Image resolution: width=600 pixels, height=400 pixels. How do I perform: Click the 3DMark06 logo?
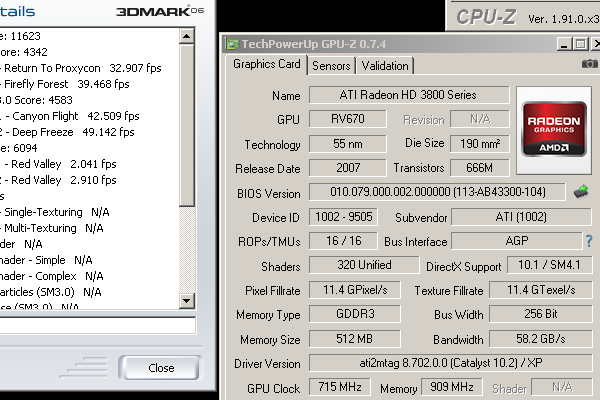[160, 11]
